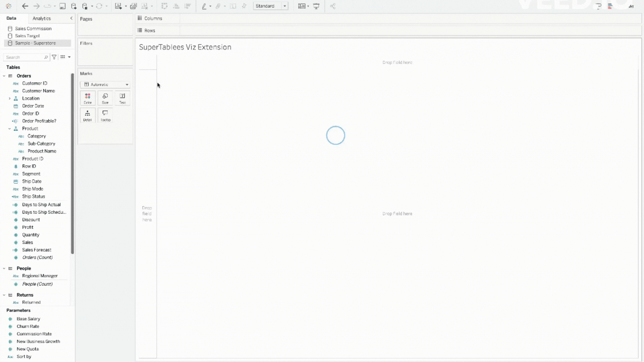Click the Presentation Mode icon
This screenshot has width=644, height=362.
pyautogui.click(x=316, y=6)
